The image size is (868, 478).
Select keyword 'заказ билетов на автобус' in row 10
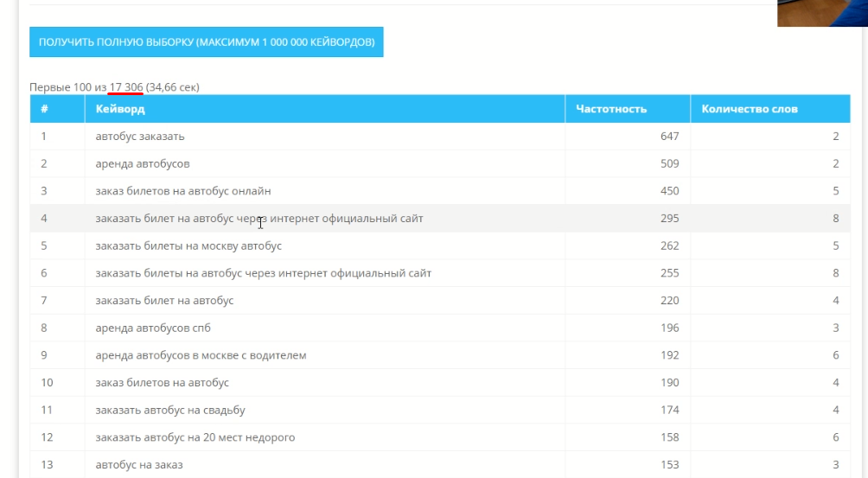(x=163, y=383)
